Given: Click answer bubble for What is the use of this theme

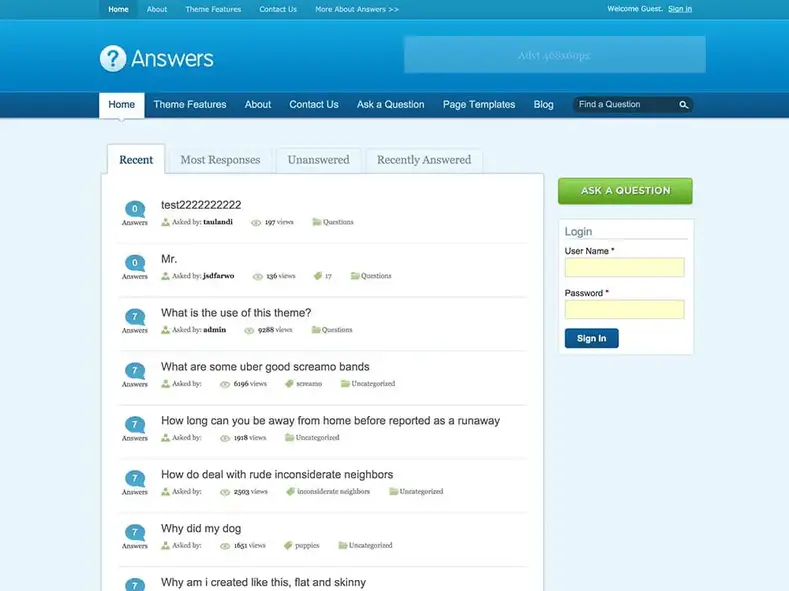Looking at the screenshot, I should tap(135, 316).
